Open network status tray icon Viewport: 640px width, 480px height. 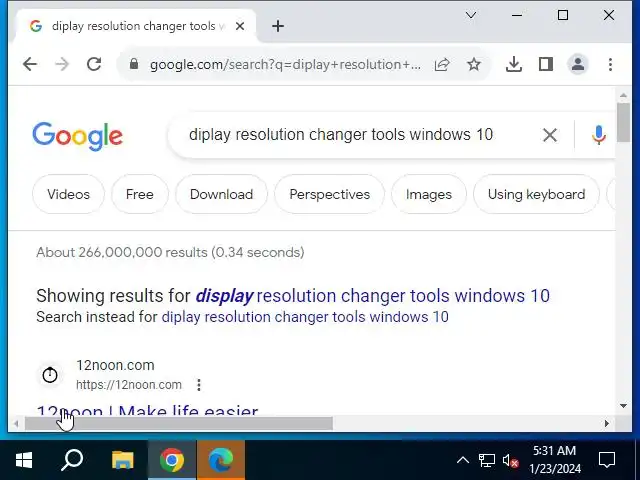tap(487, 460)
